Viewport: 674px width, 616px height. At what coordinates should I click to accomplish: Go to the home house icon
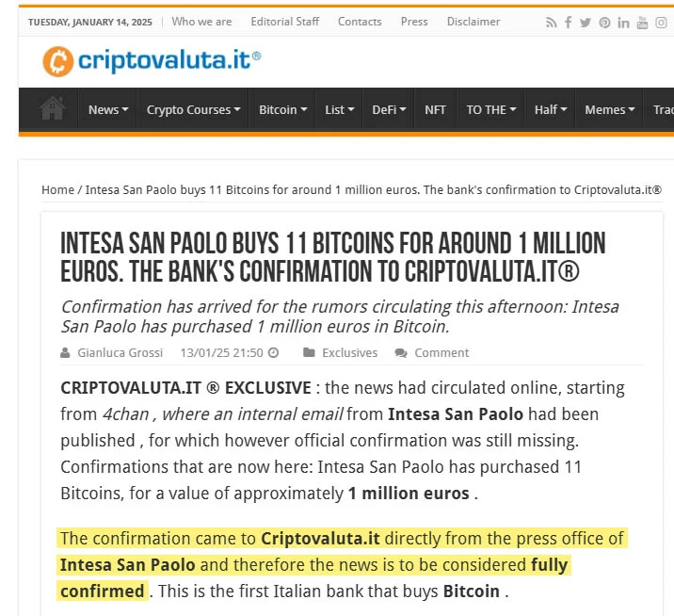coord(52,108)
